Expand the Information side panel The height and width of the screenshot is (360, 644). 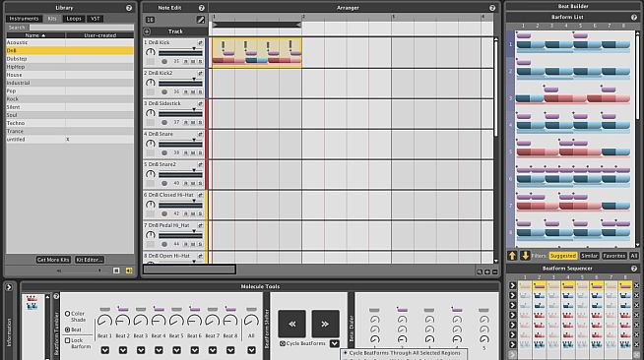pyautogui.click(x=9, y=287)
